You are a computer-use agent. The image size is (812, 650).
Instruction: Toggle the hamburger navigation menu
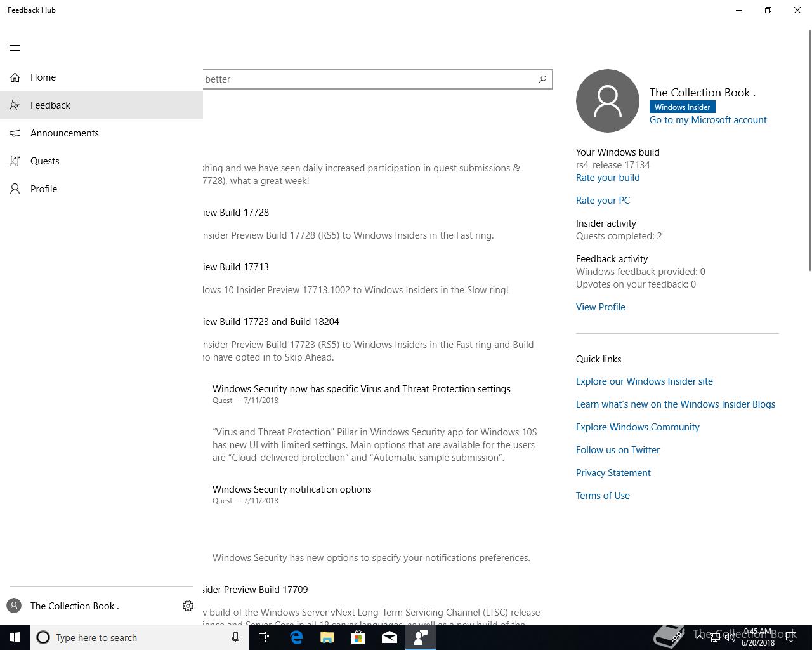pyautogui.click(x=15, y=48)
